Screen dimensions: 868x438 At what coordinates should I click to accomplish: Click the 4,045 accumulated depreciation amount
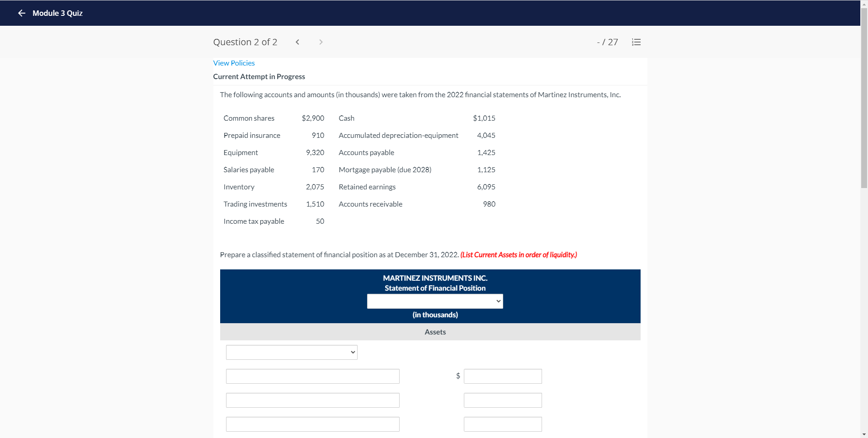[486, 135]
